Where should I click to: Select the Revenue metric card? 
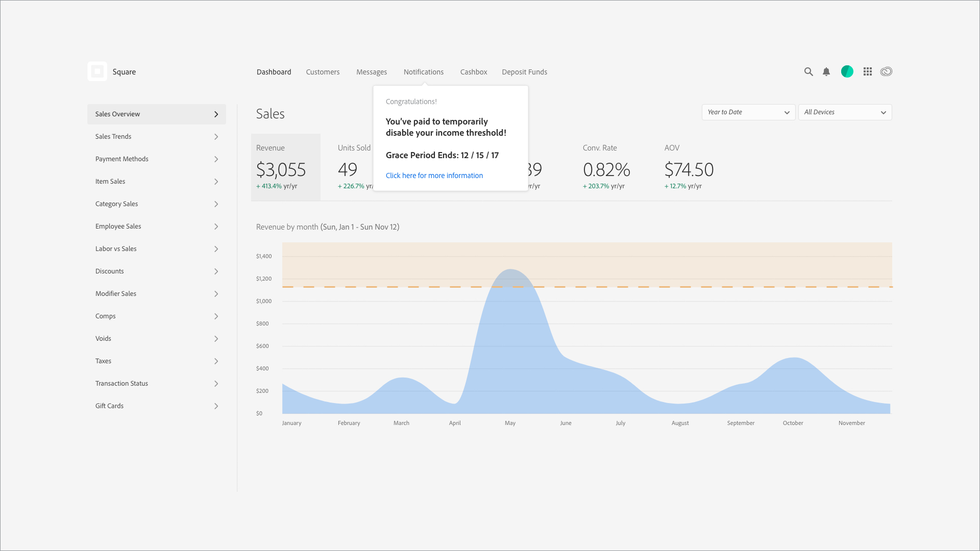pos(285,167)
